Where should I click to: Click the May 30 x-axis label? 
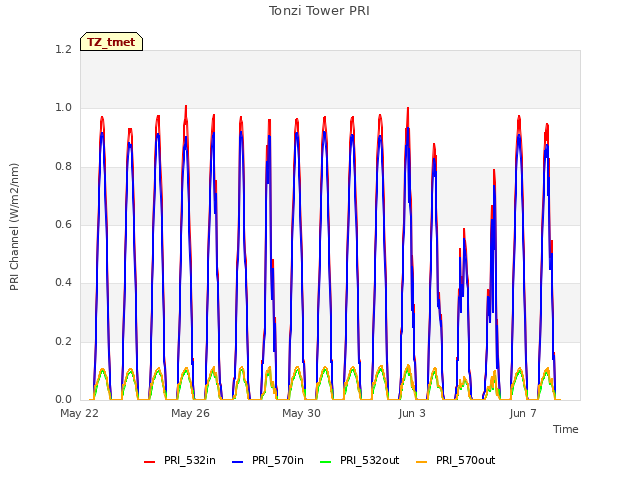[x=301, y=413]
